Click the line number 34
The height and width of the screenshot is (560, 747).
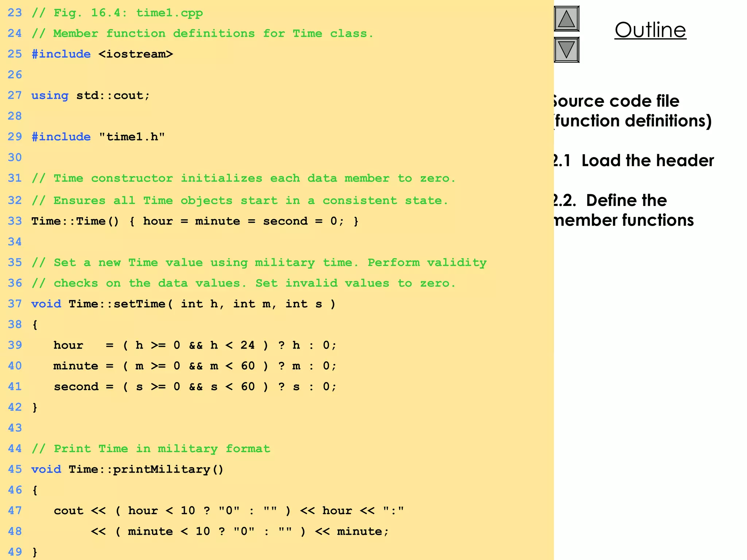point(15,242)
